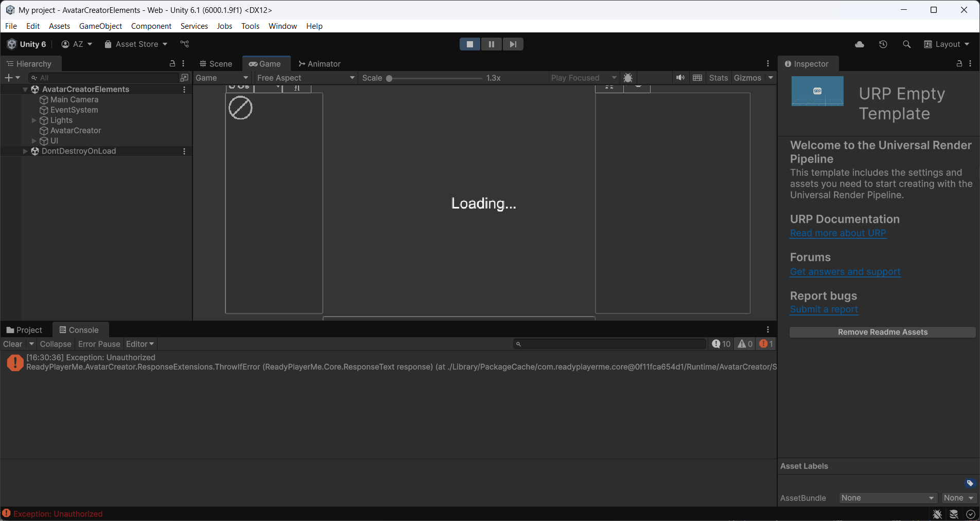Viewport: 980px width, 521px height.
Task: Advance one frame with the Step button
Action: 513,44
